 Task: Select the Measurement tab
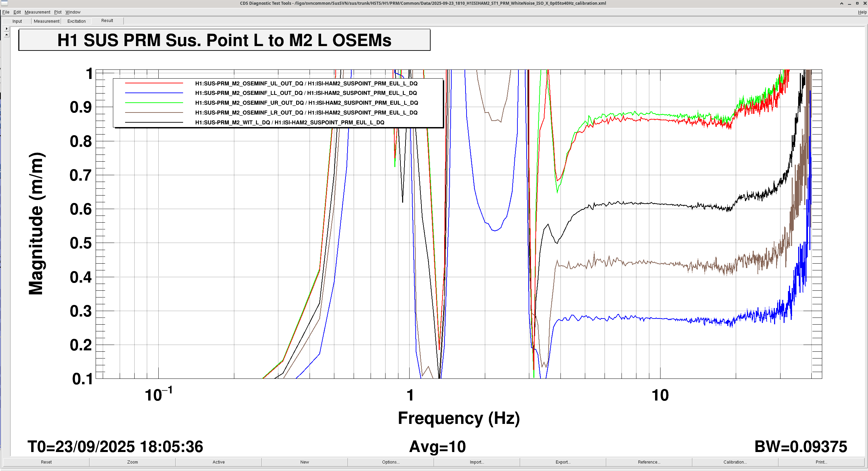point(46,21)
